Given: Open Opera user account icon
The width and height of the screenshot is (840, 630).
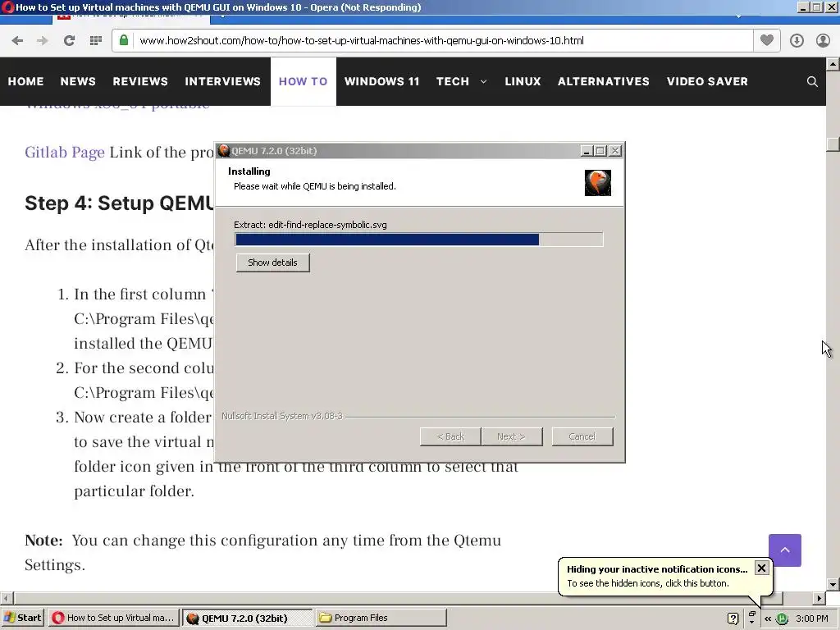Looking at the screenshot, I should click(x=823, y=41).
